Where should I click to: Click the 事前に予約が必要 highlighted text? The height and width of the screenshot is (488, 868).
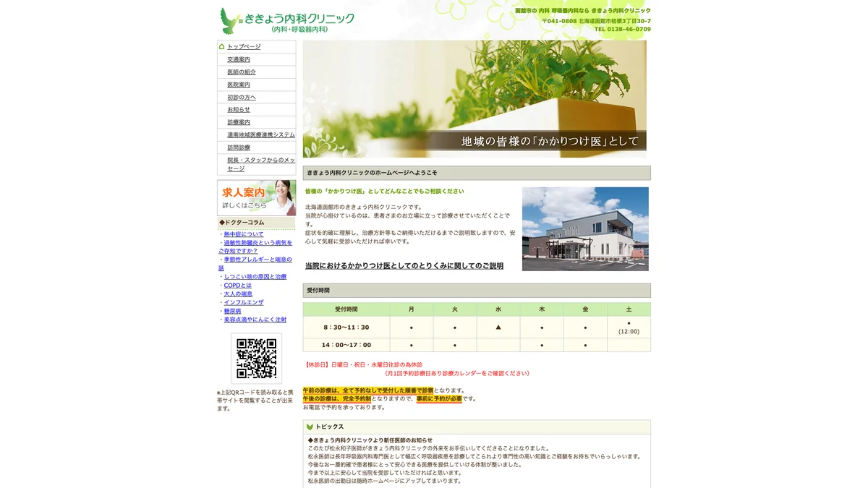pos(439,399)
